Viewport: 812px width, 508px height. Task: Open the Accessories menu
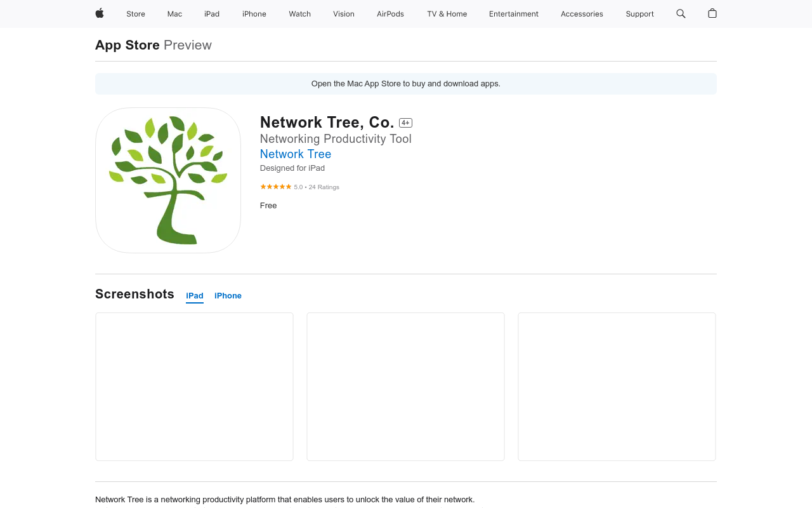coord(582,14)
